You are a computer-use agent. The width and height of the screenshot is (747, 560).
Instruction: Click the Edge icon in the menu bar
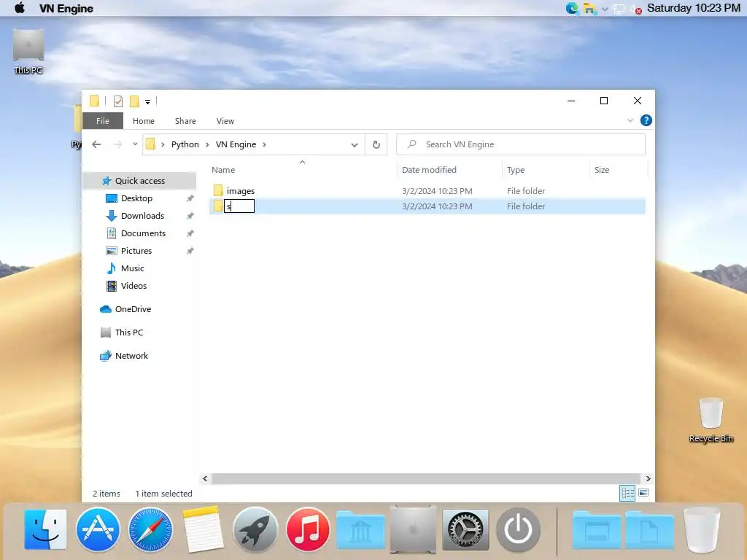click(x=572, y=8)
